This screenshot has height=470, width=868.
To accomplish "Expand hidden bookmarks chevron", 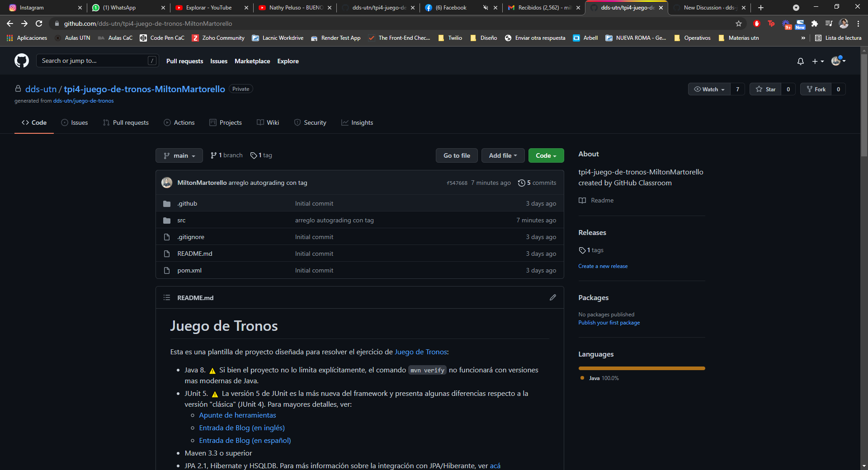I will point(803,38).
